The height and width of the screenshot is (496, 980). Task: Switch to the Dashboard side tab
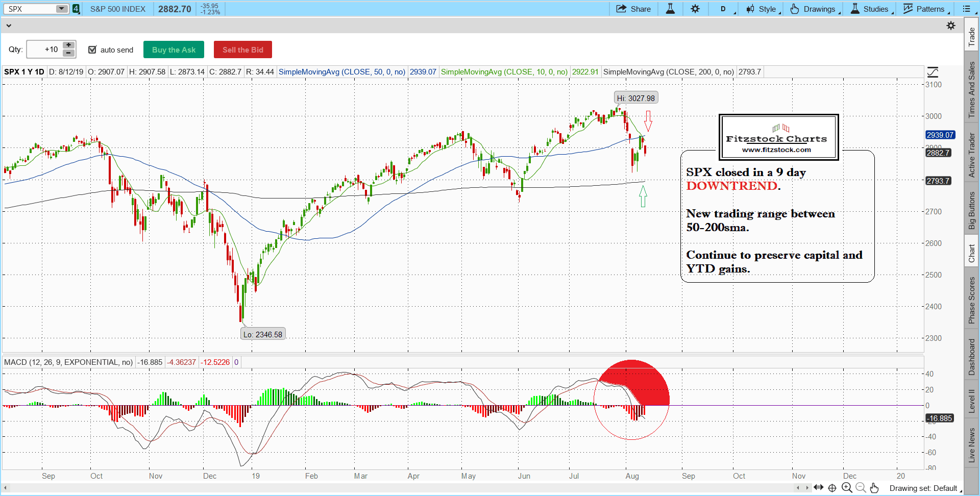point(971,357)
